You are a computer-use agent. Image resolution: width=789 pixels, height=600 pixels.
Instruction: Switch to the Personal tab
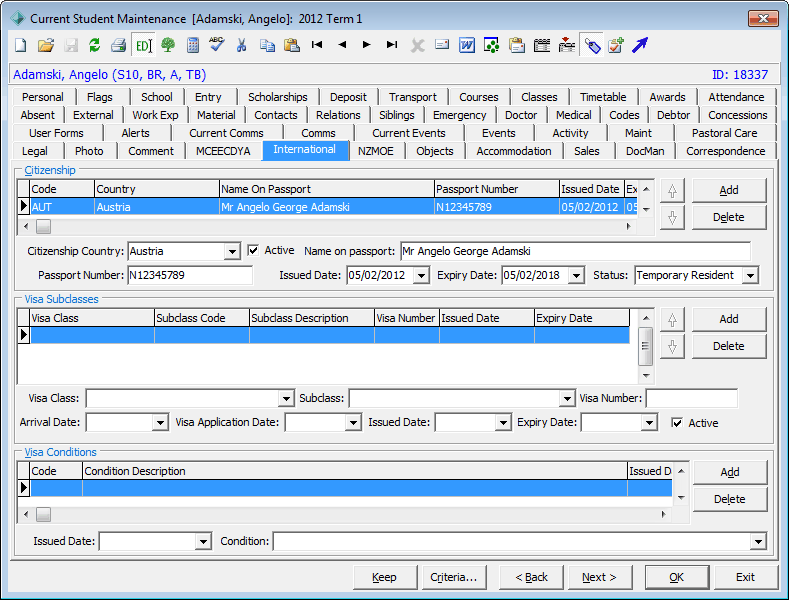point(43,97)
